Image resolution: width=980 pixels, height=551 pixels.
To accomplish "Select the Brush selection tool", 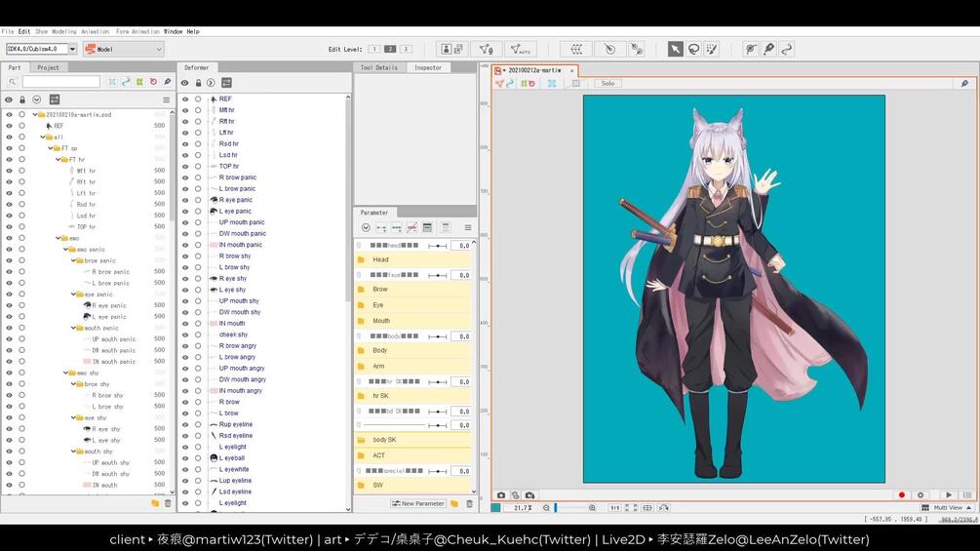I will 711,49.
